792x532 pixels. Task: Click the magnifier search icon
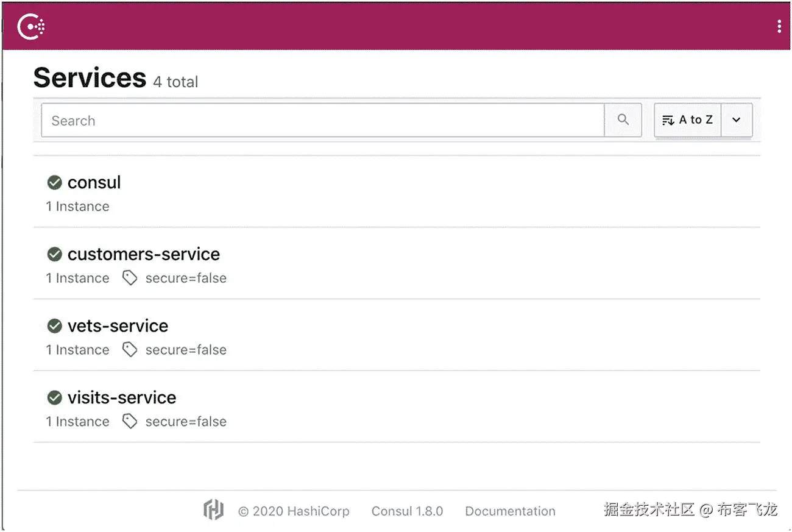623,120
